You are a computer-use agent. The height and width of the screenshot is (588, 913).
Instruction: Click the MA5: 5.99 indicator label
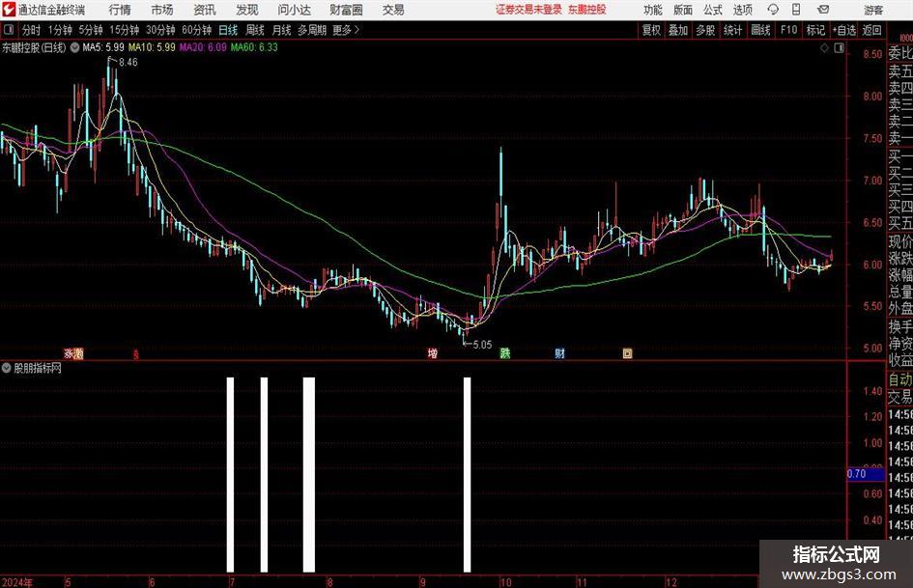[103, 47]
